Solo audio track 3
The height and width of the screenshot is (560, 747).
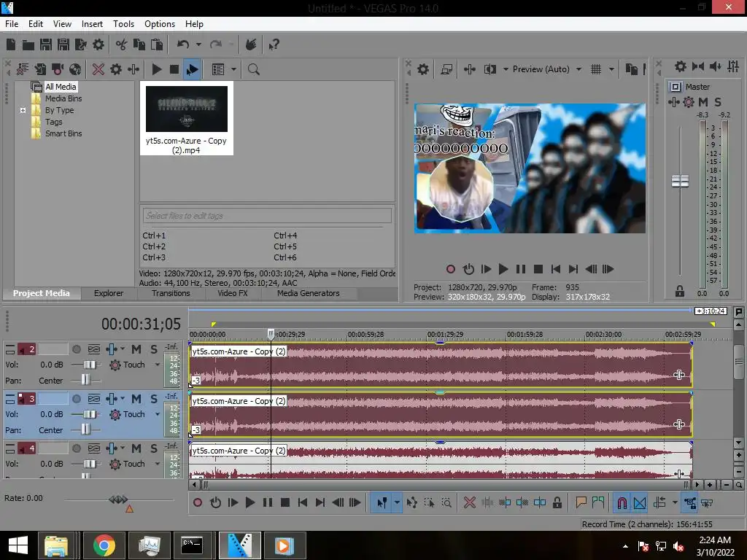[153, 399]
